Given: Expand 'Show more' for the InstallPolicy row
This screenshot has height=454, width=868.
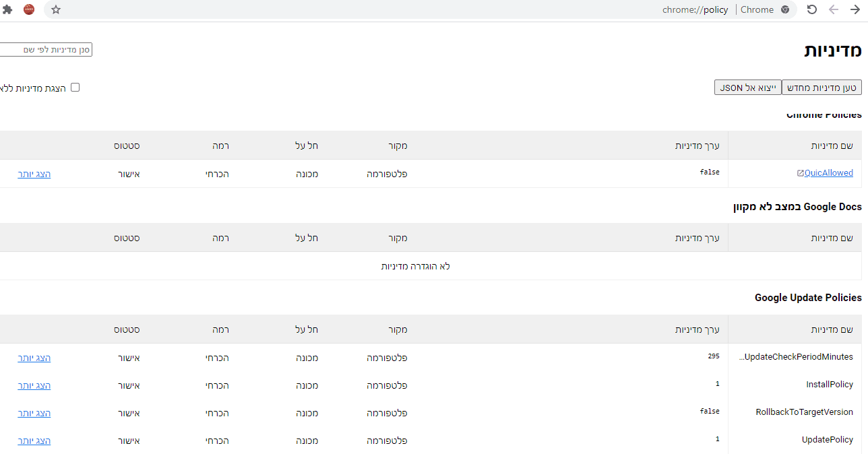Looking at the screenshot, I should [34, 385].
